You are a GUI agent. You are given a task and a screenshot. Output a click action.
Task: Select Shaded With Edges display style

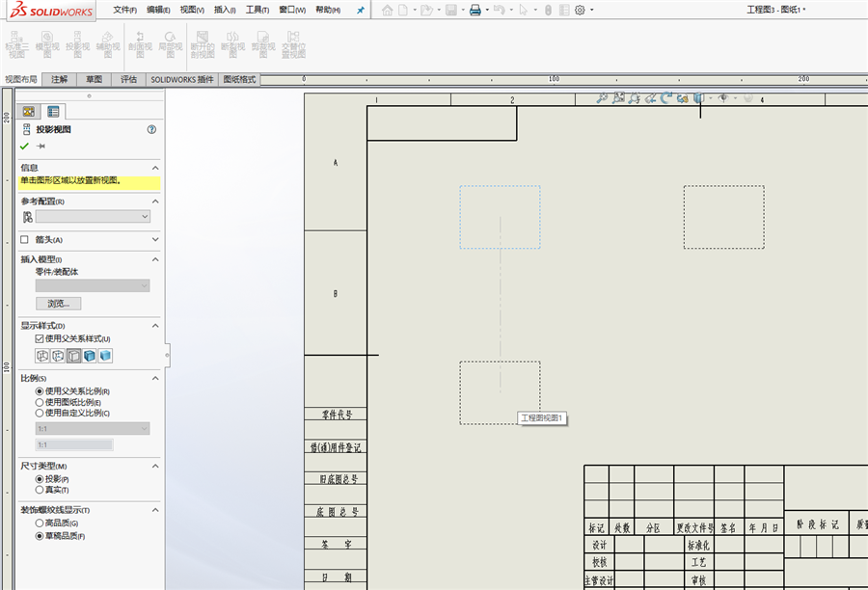(89, 356)
